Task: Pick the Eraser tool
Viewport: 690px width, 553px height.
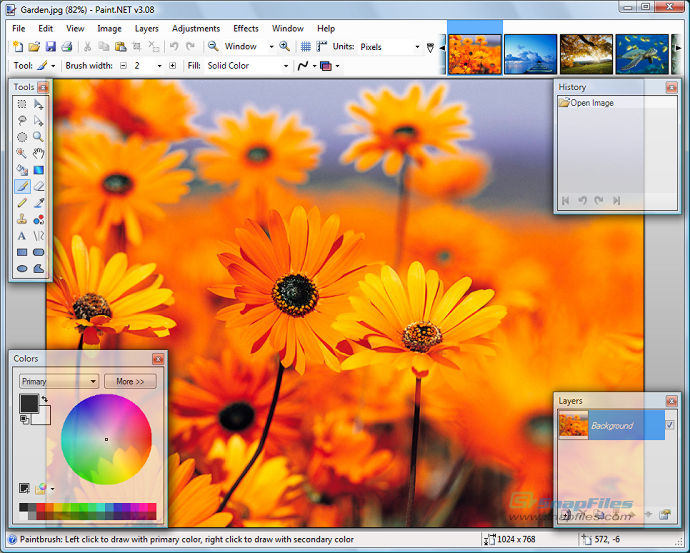Action: coord(39,186)
